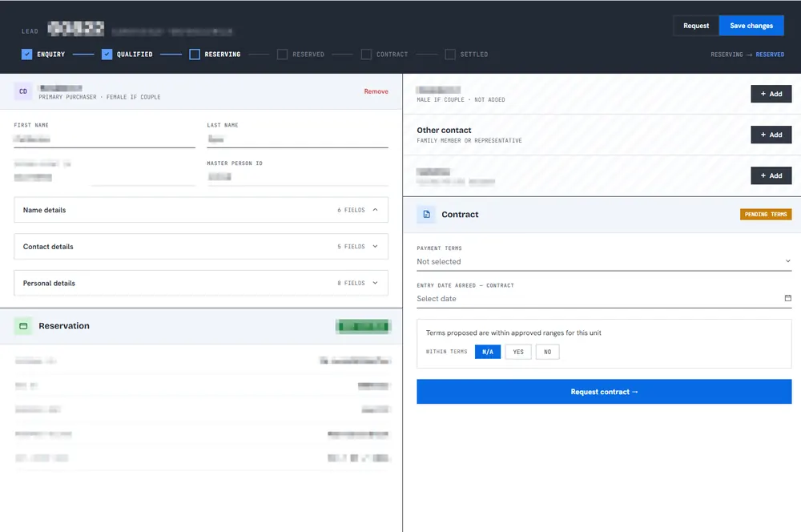Toggle the Enquiry stage checkbox
Screen dimensions: 801x532
(x=26, y=54)
